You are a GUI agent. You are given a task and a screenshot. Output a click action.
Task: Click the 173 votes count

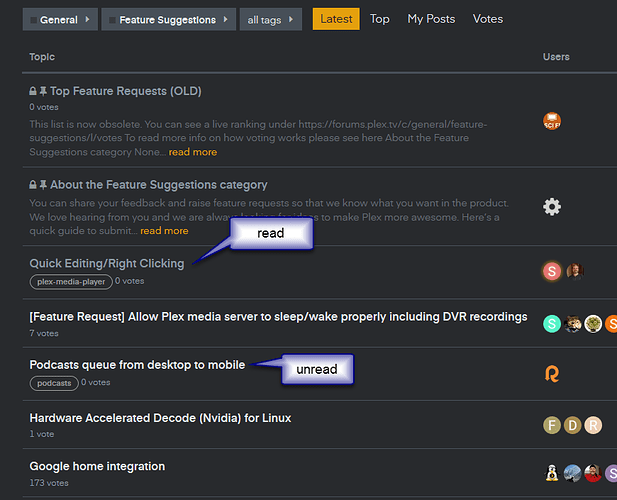[x=49, y=483]
